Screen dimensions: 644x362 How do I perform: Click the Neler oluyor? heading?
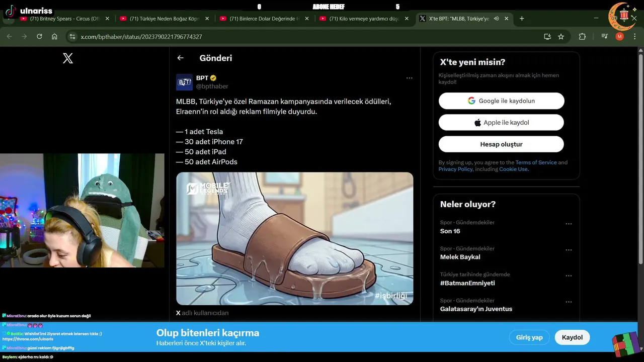(468, 204)
